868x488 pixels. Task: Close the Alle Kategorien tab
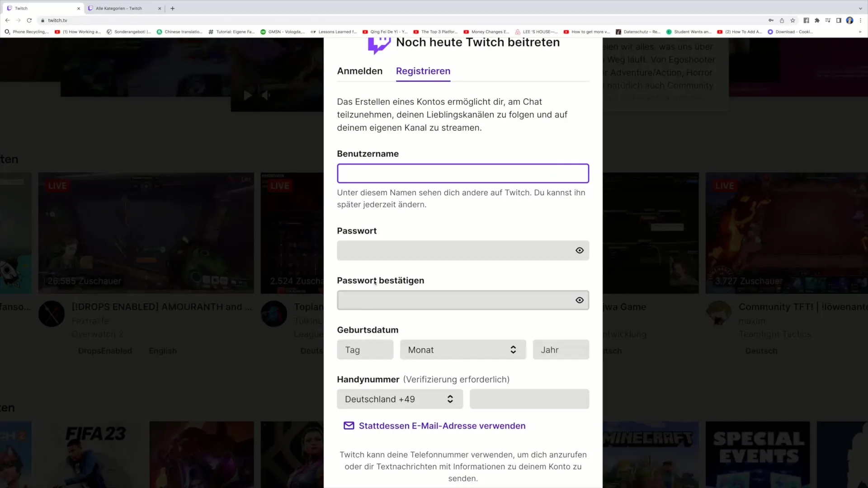point(160,8)
